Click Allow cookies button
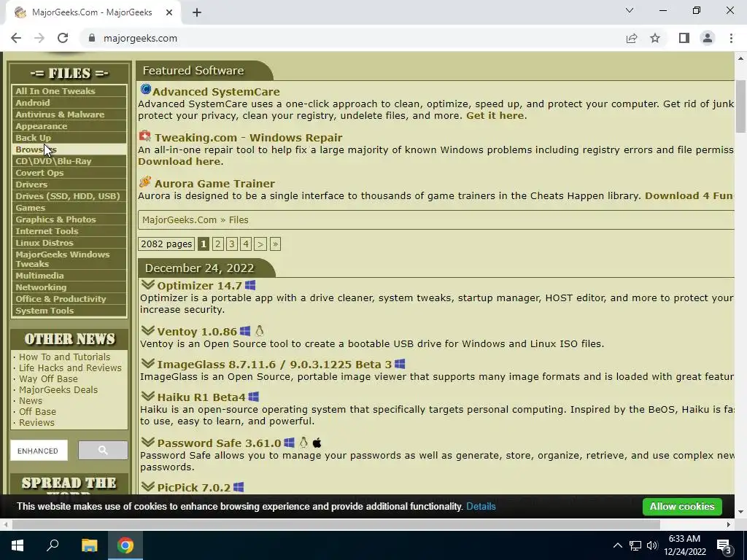 [682, 506]
